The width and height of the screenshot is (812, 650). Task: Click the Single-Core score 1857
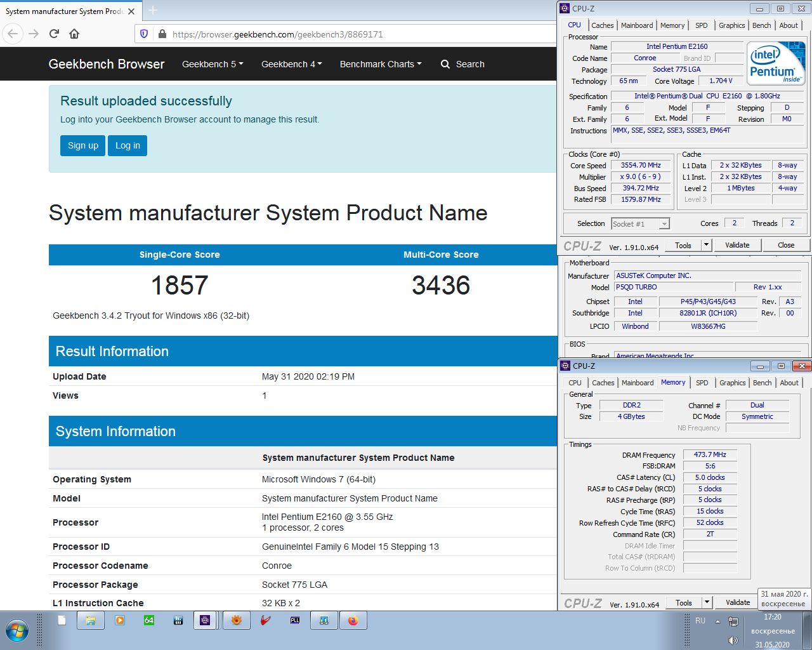click(x=180, y=285)
